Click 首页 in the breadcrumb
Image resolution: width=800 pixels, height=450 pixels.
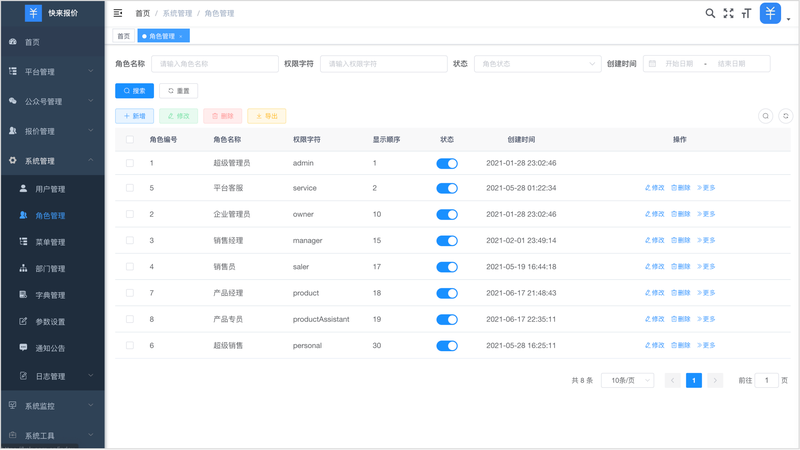[142, 14]
